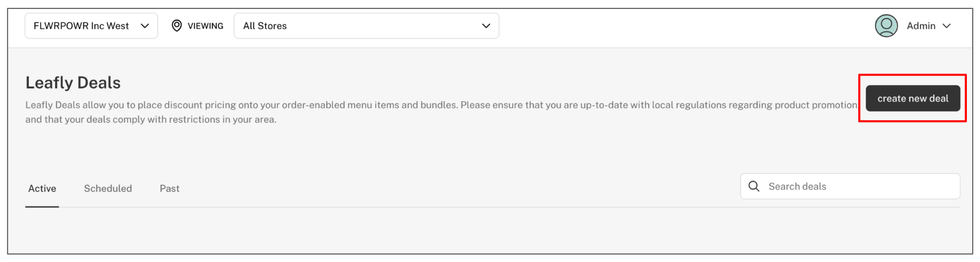The height and width of the screenshot is (262, 980).
Task: Click the Leafly Deals page heading
Action: (x=73, y=83)
